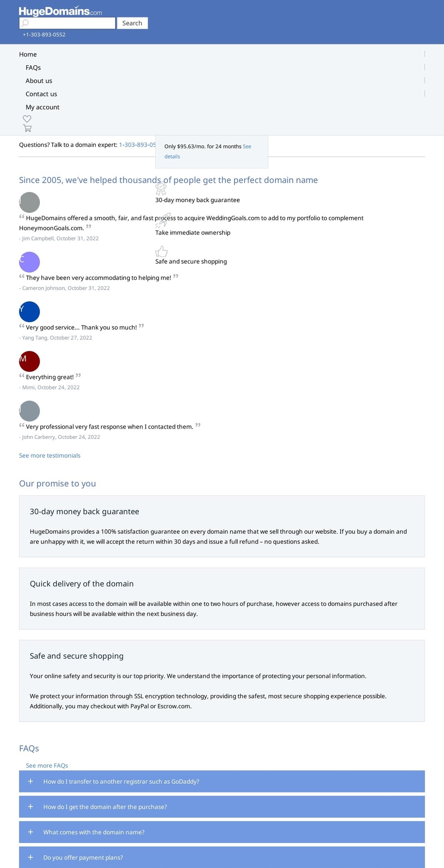
Task: Click Yang Tang's blue avatar circle
Action: click(x=30, y=312)
